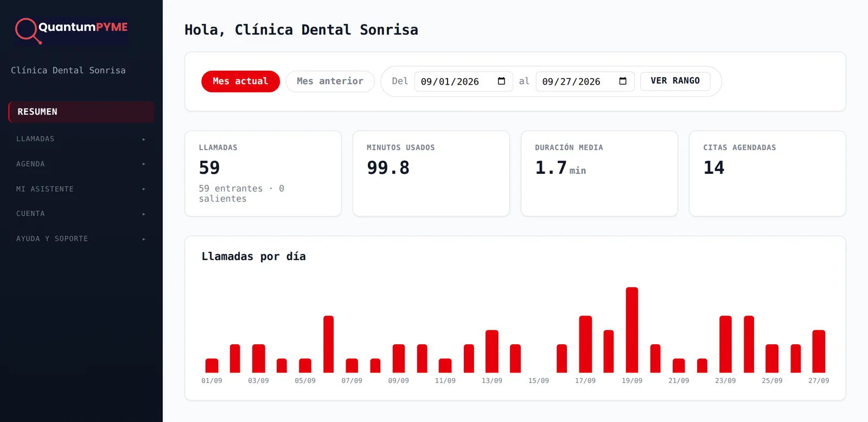Select the chart bar above 01/09
Image resolution: width=868 pixels, height=422 pixels.
[212, 366]
